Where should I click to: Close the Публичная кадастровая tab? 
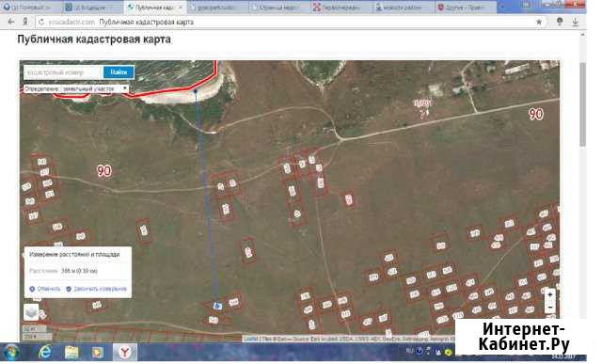tap(181, 8)
